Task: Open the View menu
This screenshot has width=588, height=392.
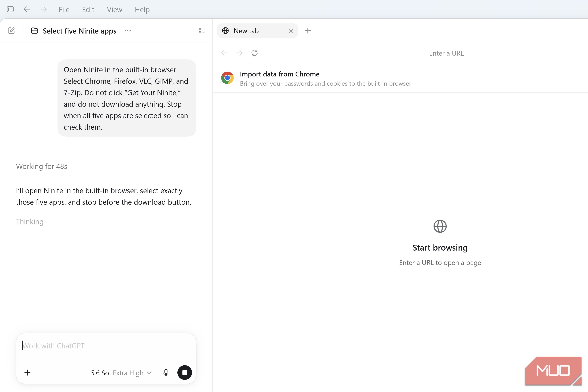Action: 115,10
